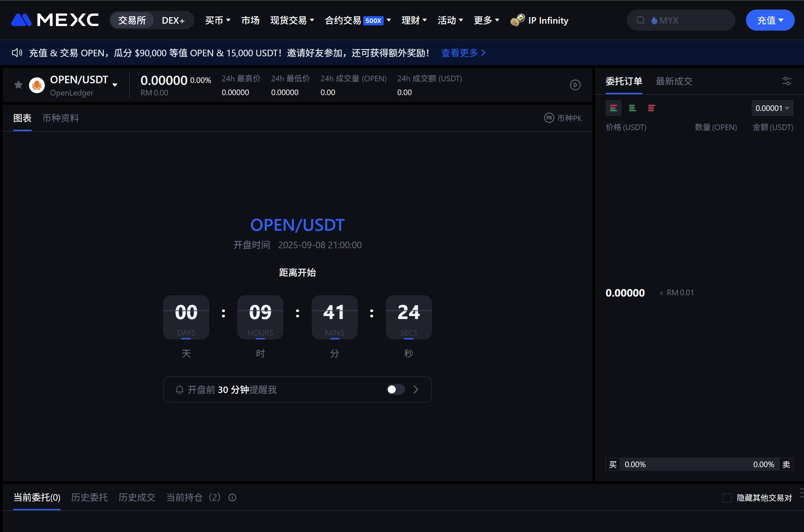Click the OpenLedger coin icon
The image size is (804, 532).
[x=37, y=85]
